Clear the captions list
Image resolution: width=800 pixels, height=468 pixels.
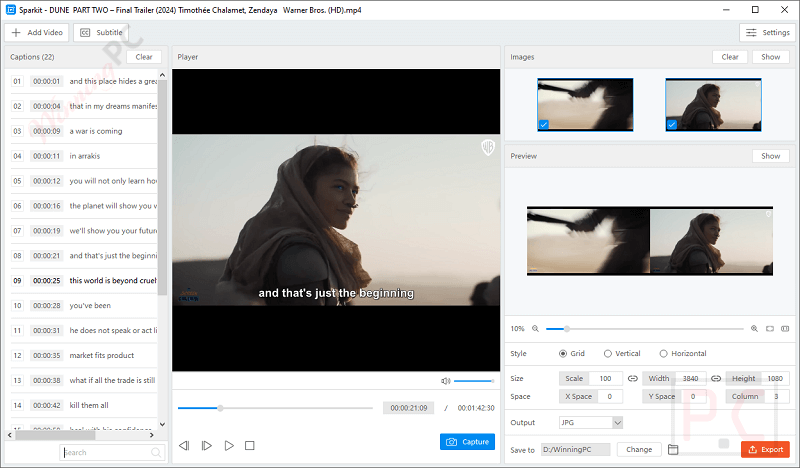click(144, 57)
